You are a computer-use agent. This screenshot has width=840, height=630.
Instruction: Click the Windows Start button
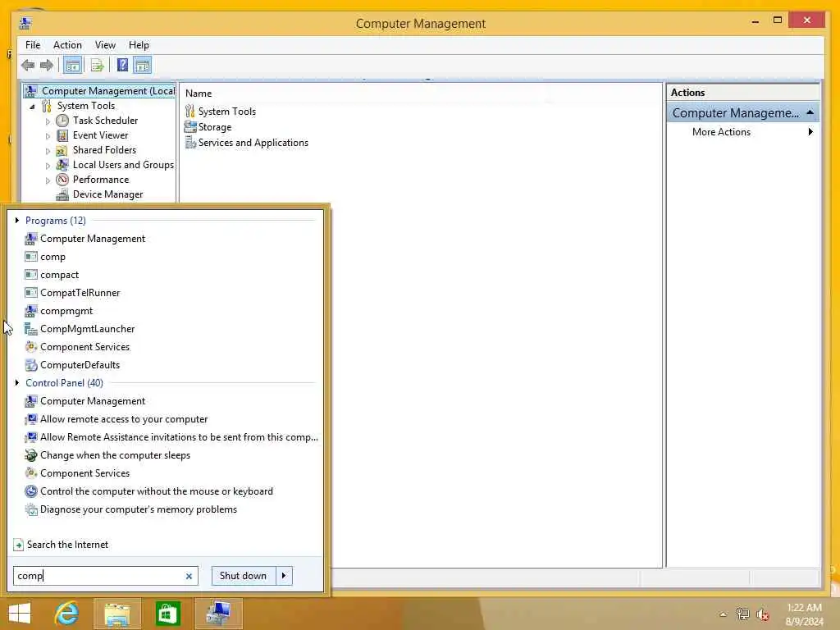[x=20, y=614]
